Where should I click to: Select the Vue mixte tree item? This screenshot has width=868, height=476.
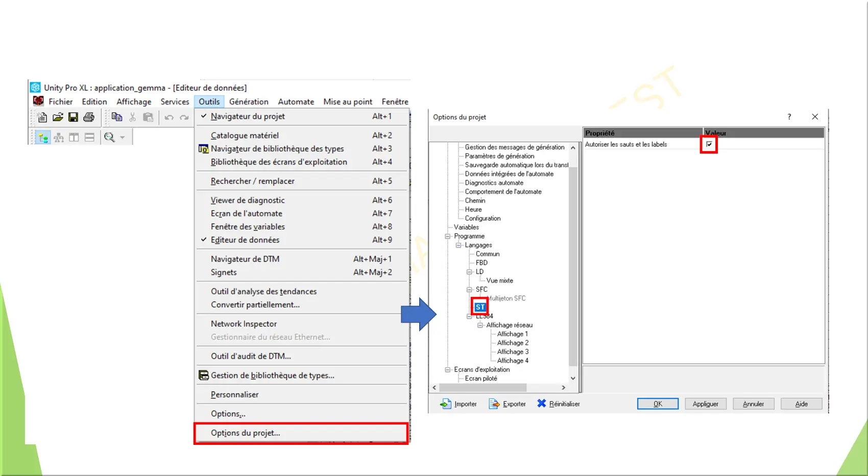500,281
